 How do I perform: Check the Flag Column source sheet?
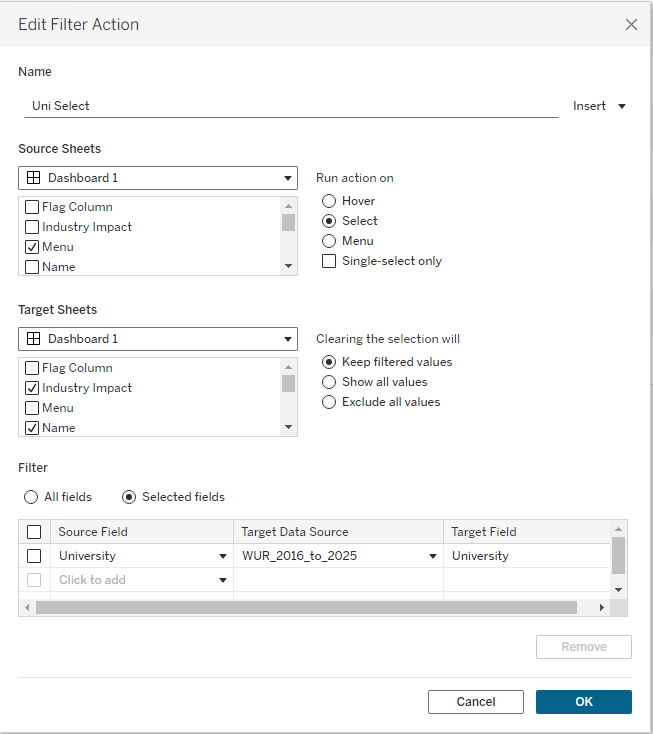(x=32, y=207)
